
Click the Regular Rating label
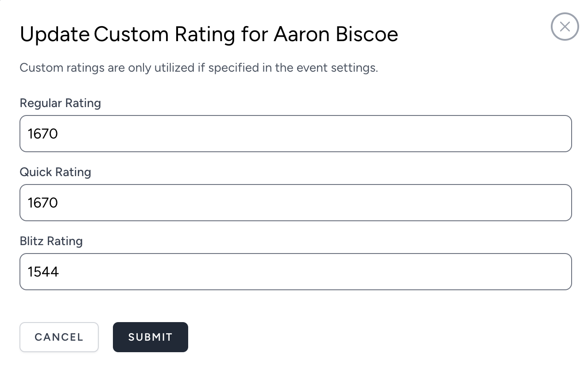click(61, 103)
